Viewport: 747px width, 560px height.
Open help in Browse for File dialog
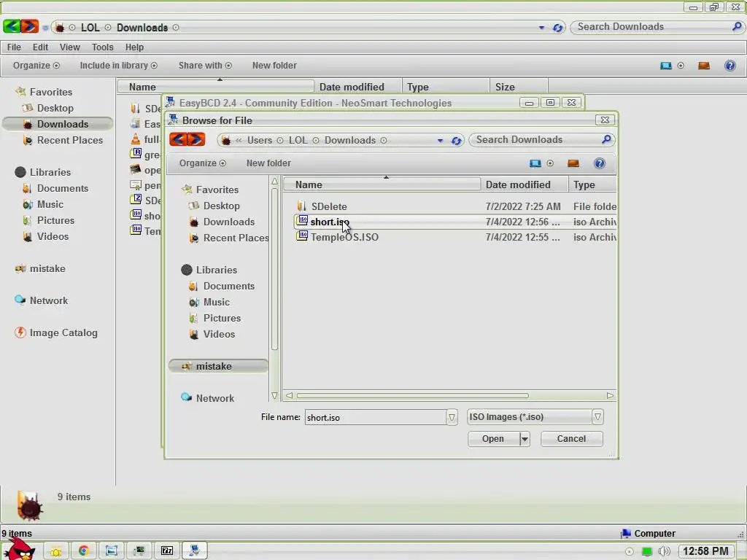tap(600, 163)
